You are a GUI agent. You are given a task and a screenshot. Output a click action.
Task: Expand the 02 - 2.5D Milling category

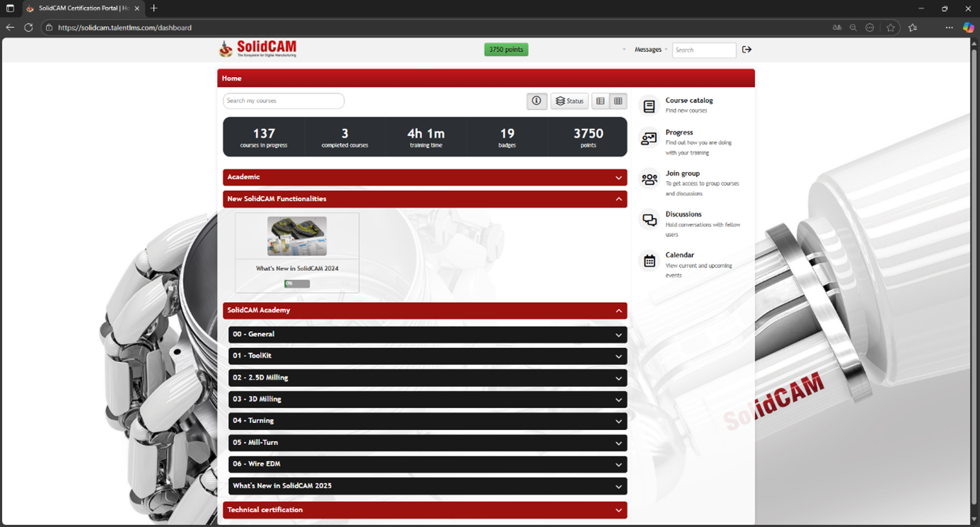[427, 378]
